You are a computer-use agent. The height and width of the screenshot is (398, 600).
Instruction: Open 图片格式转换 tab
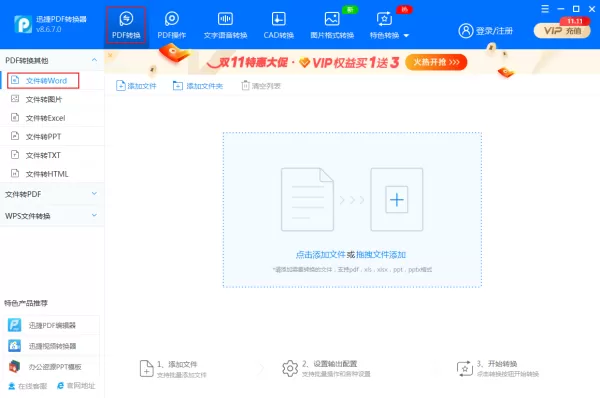(x=332, y=25)
